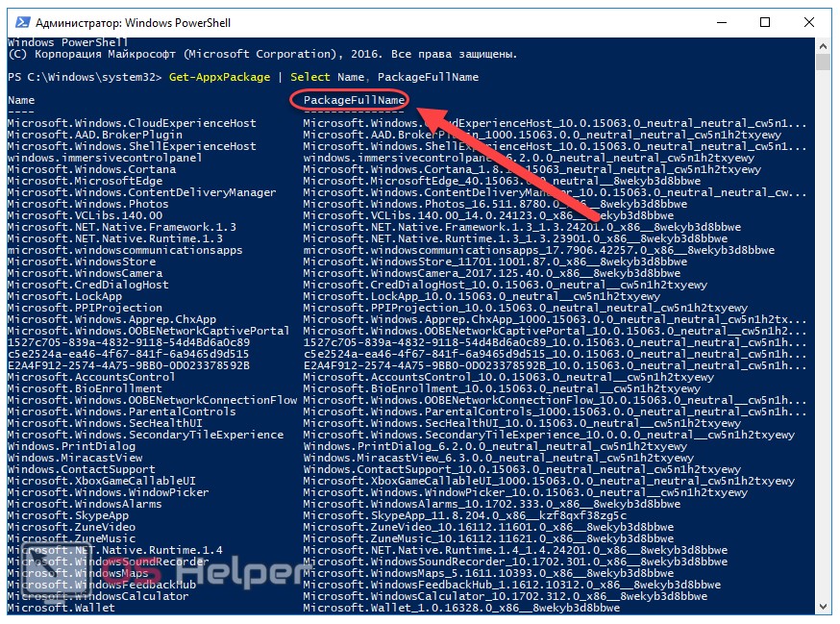Viewport: 840px width, 624px height.
Task: Click the Microsoft.MicrosoftEdge name entry
Action: pyautogui.click(x=85, y=181)
